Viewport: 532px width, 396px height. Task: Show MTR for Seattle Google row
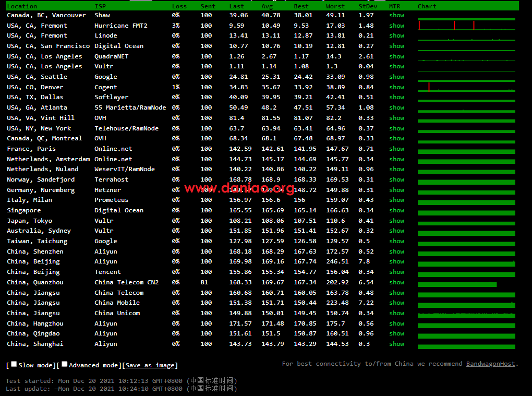[x=396, y=77]
